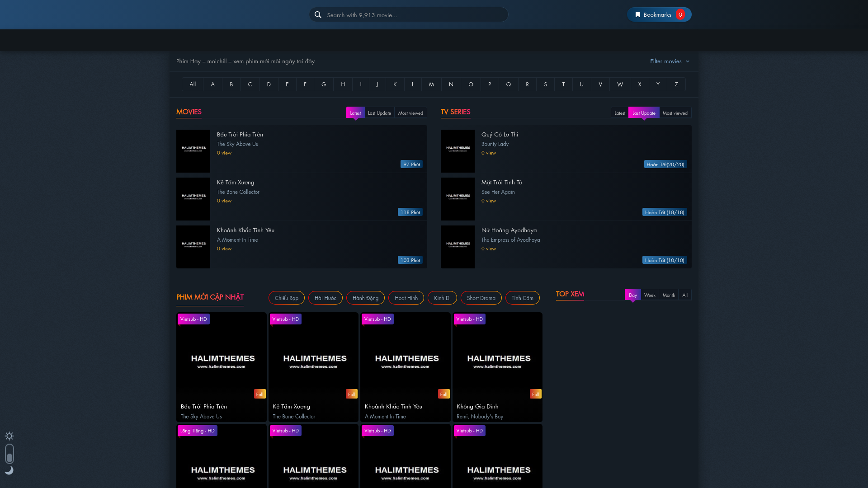Viewport: 868px width, 488px height.
Task: Select TV Series Most viewed tab
Action: (675, 113)
